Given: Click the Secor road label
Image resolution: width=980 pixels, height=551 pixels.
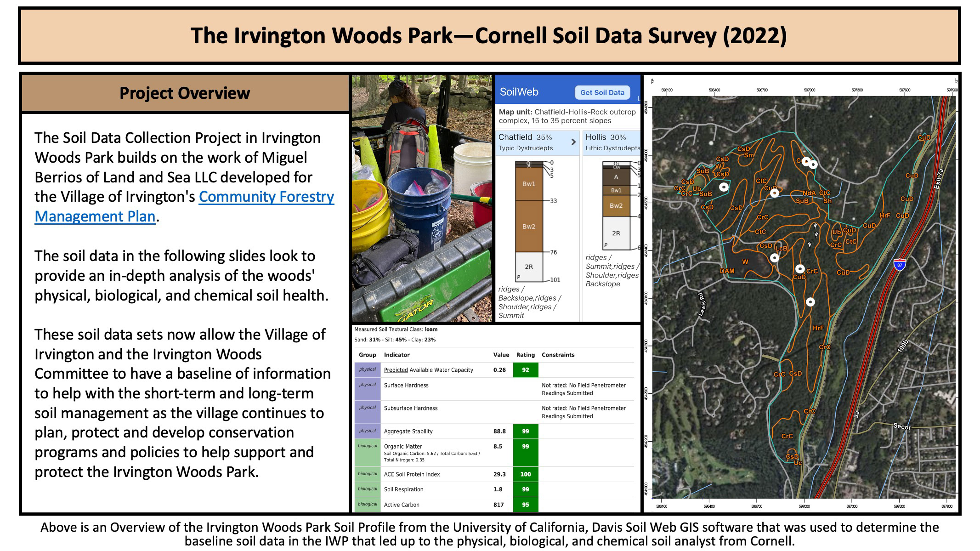Looking at the screenshot, I should 902,426.
